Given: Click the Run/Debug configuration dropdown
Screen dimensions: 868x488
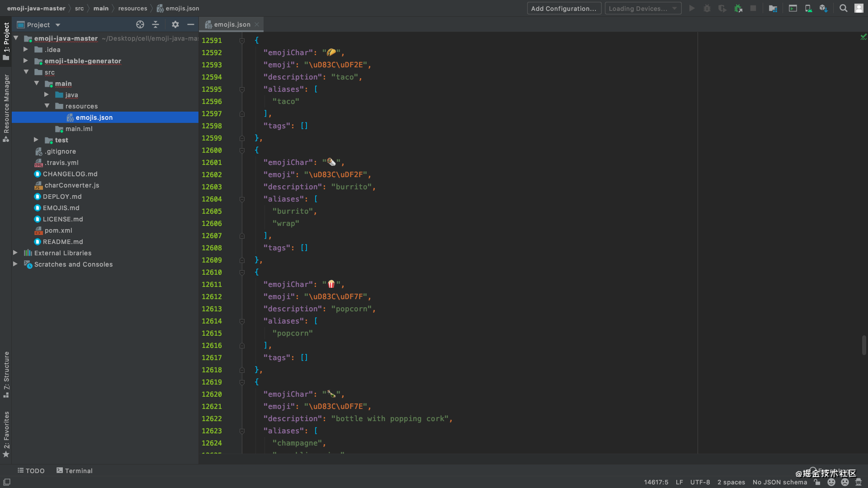Looking at the screenshot, I should tap(564, 8).
